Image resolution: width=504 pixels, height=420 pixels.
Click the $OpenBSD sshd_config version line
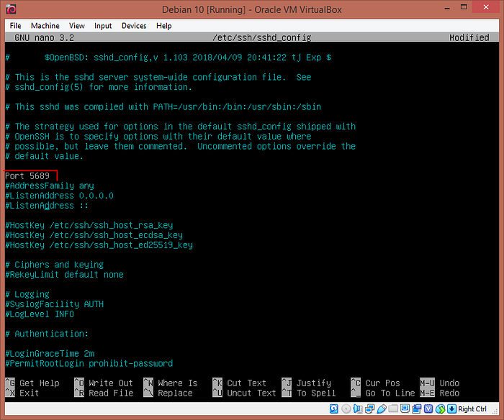(x=168, y=58)
